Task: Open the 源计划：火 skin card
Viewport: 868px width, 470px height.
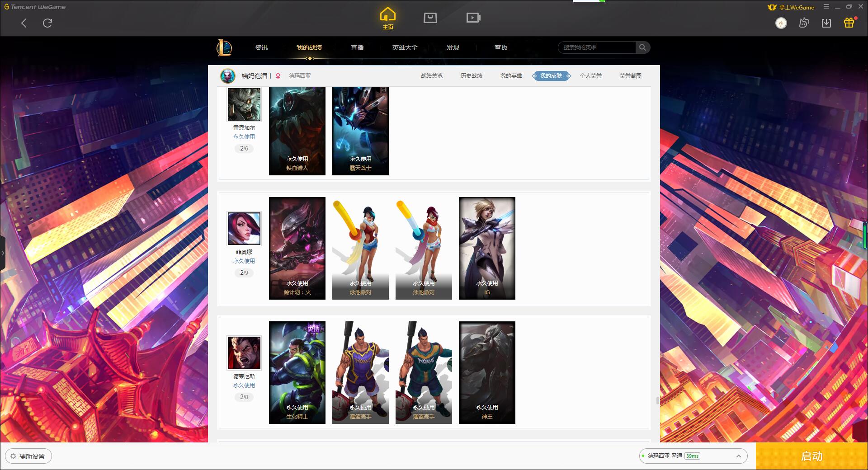Action: click(297, 248)
